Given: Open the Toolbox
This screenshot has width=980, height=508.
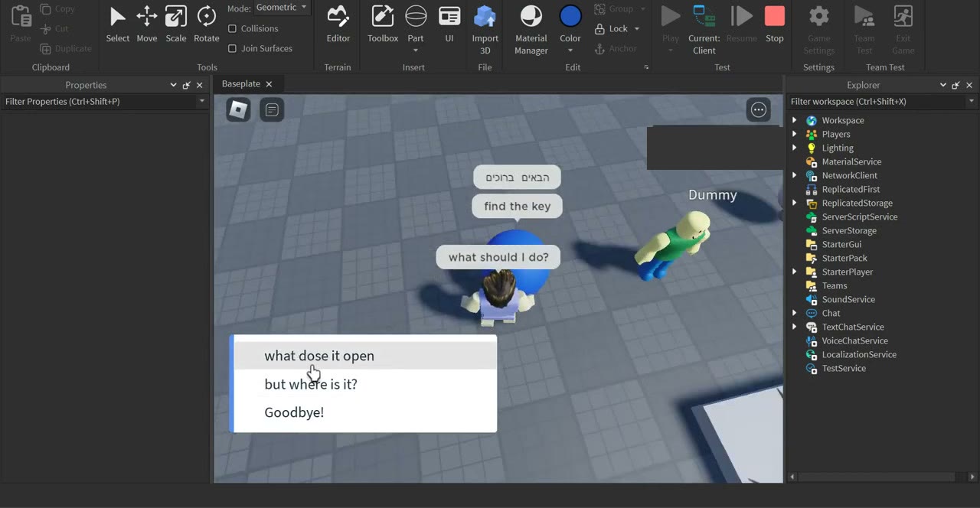Looking at the screenshot, I should pos(382,24).
